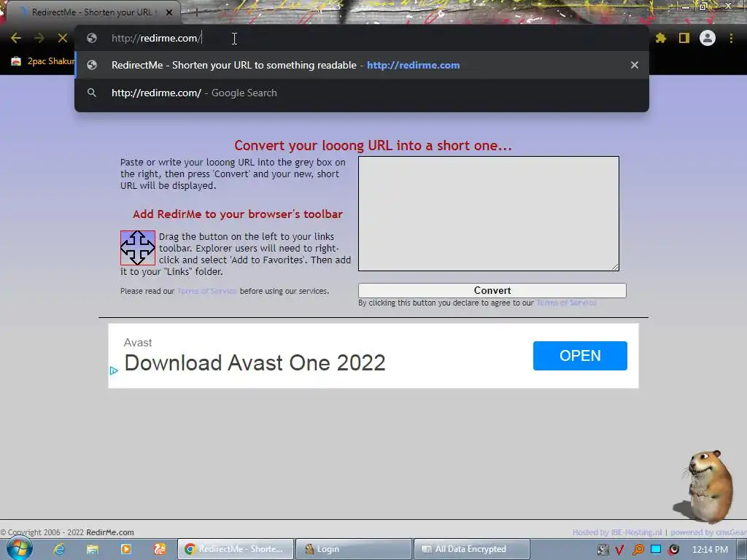Click the red round tray icon
Screen dimensions: 747x560
point(673,550)
